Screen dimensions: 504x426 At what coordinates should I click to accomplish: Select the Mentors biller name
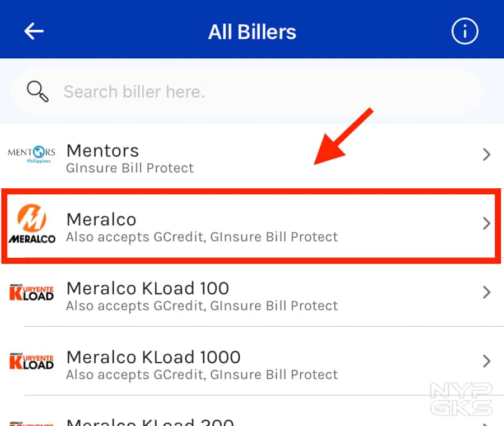coord(102,150)
